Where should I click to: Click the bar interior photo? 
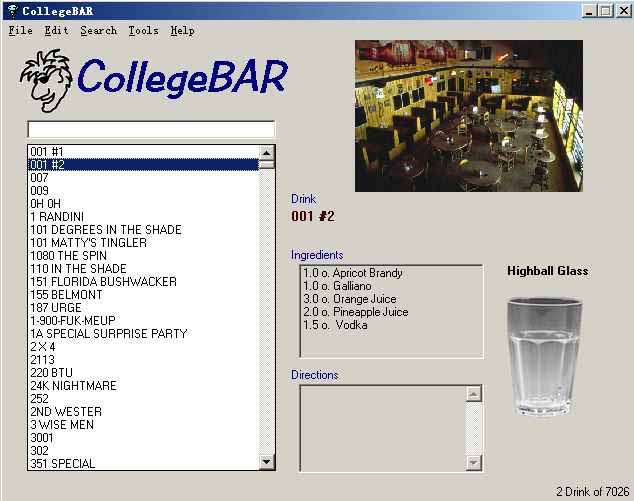468,115
